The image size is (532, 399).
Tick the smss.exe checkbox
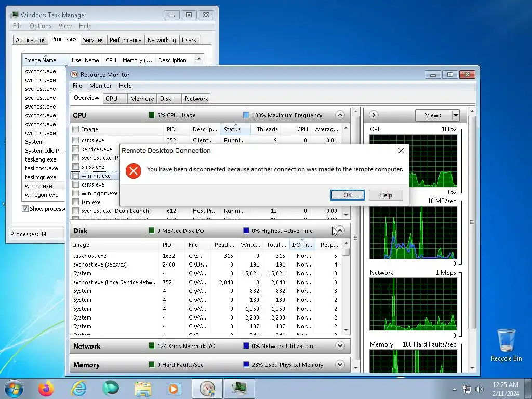(x=76, y=167)
